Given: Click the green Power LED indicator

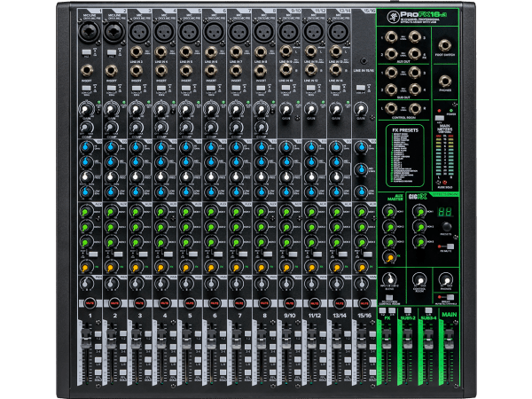Looking at the screenshot, I should [451, 111].
